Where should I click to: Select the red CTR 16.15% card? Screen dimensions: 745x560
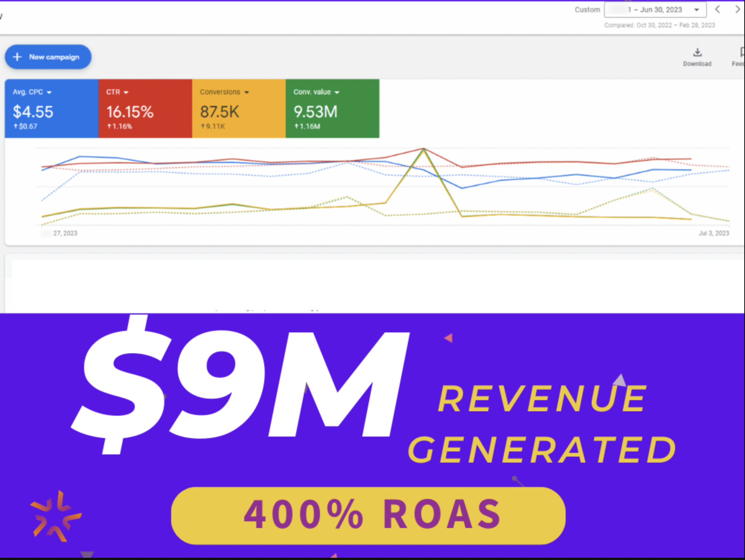146,109
